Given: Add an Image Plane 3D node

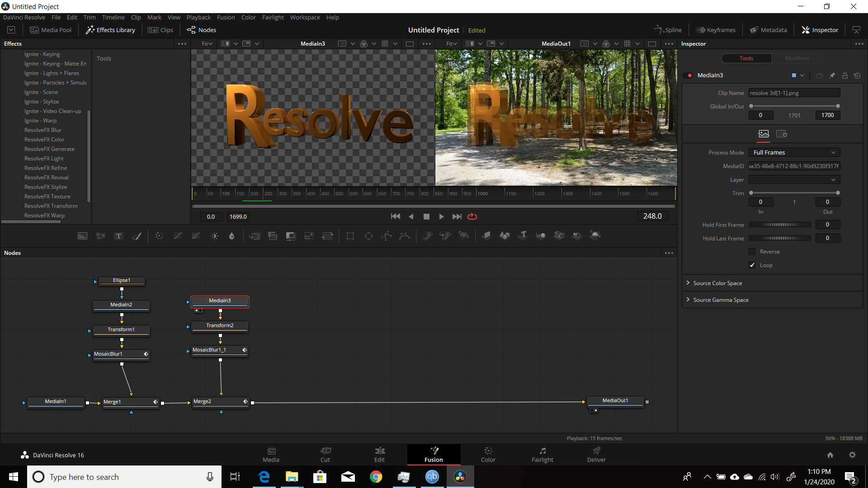Looking at the screenshot, I should 486,235.
